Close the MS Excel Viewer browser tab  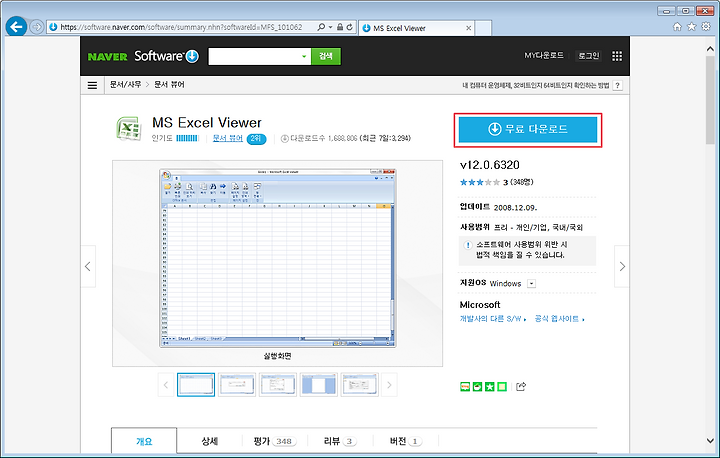468,28
